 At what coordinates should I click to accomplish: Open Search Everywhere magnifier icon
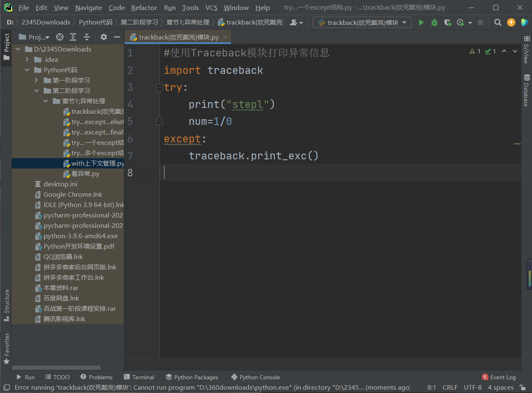coord(498,23)
